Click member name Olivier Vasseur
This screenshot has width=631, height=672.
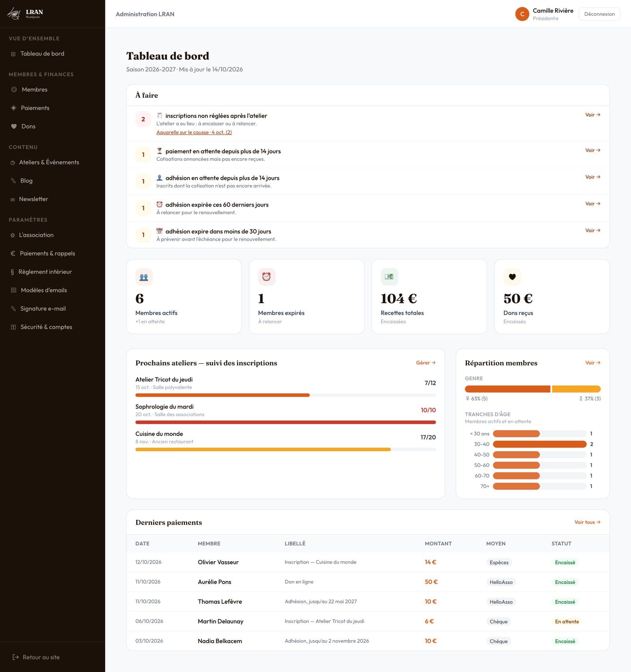[x=218, y=562]
